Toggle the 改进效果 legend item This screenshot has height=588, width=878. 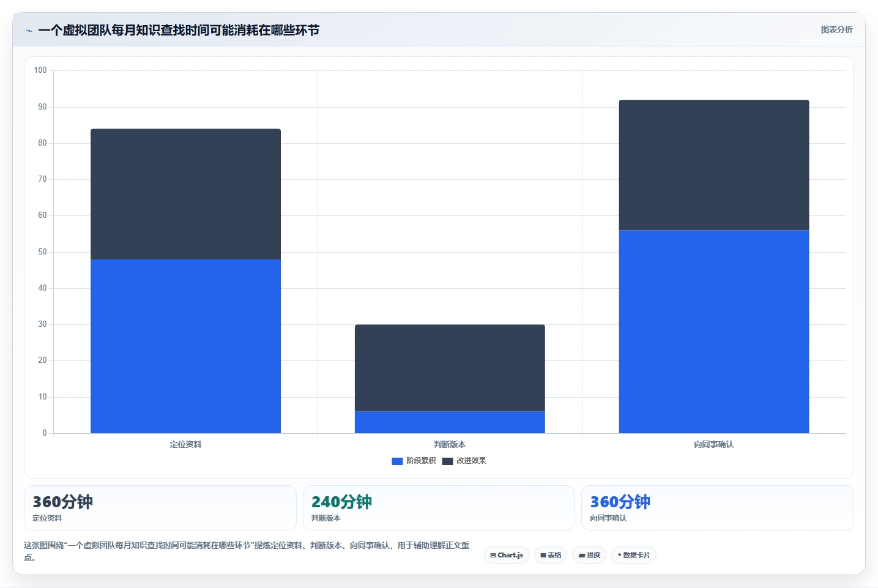pyautogui.click(x=464, y=461)
